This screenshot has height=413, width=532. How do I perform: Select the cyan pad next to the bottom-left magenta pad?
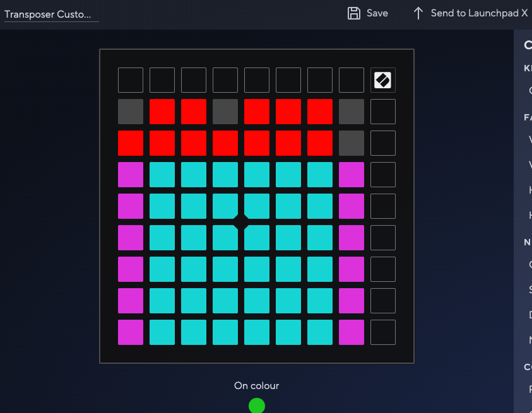click(x=162, y=332)
